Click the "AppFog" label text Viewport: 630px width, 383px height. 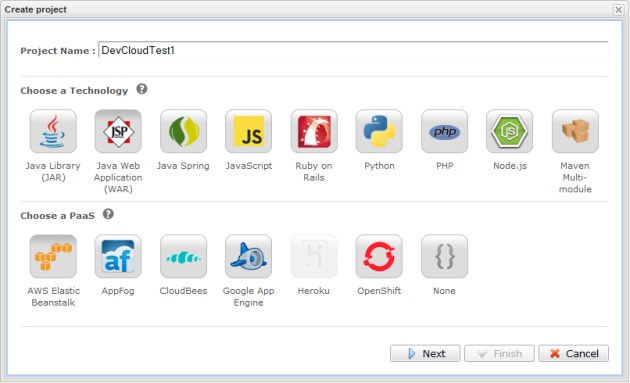[118, 291]
